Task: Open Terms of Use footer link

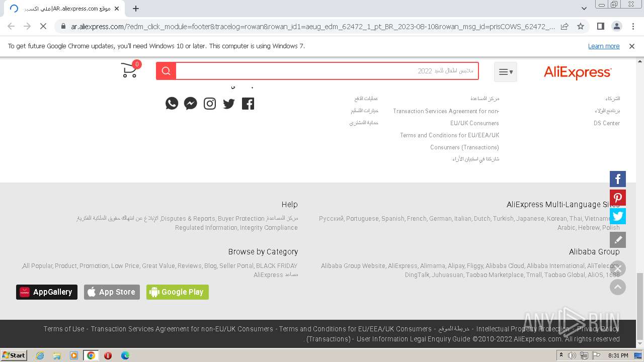Action: pos(64,329)
